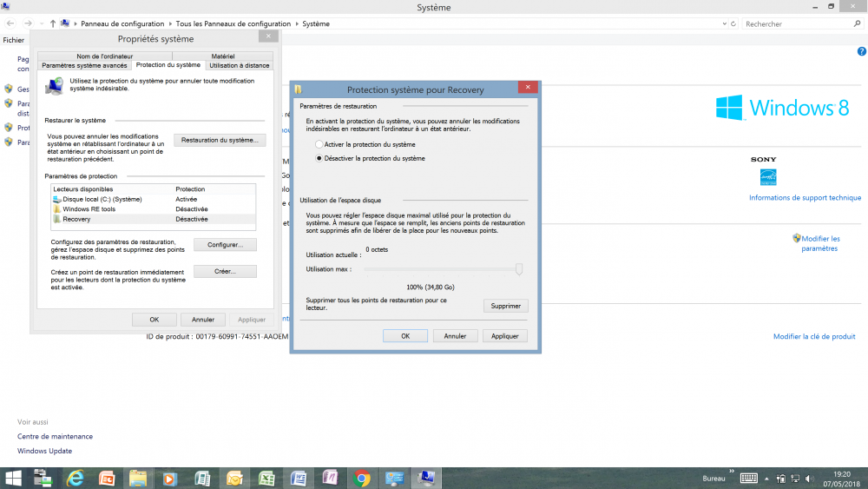Click Supprimer to delete restore points
Viewport: 868px width, 489px height.
505,306
